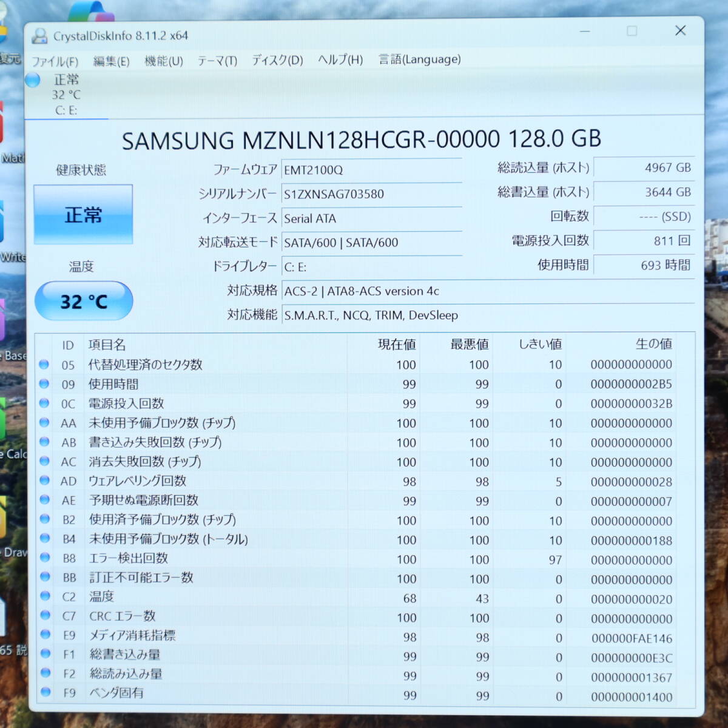
Task: Select the ウェアレベリング回数 attribute name
Action: click(x=138, y=481)
